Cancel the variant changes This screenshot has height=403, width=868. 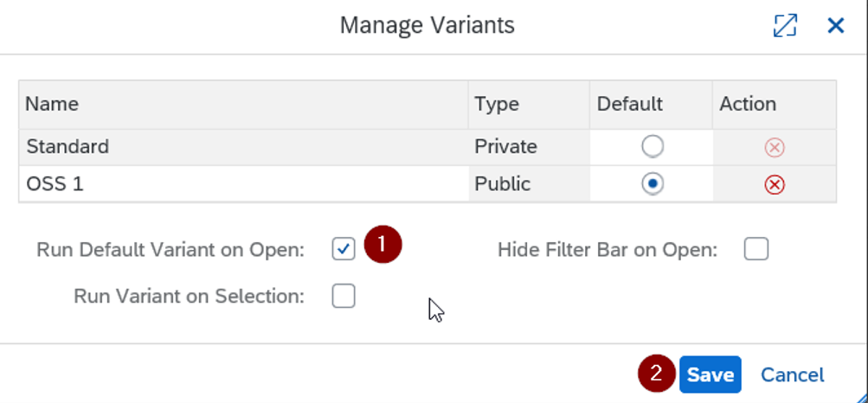pyautogui.click(x=792, y=374)
